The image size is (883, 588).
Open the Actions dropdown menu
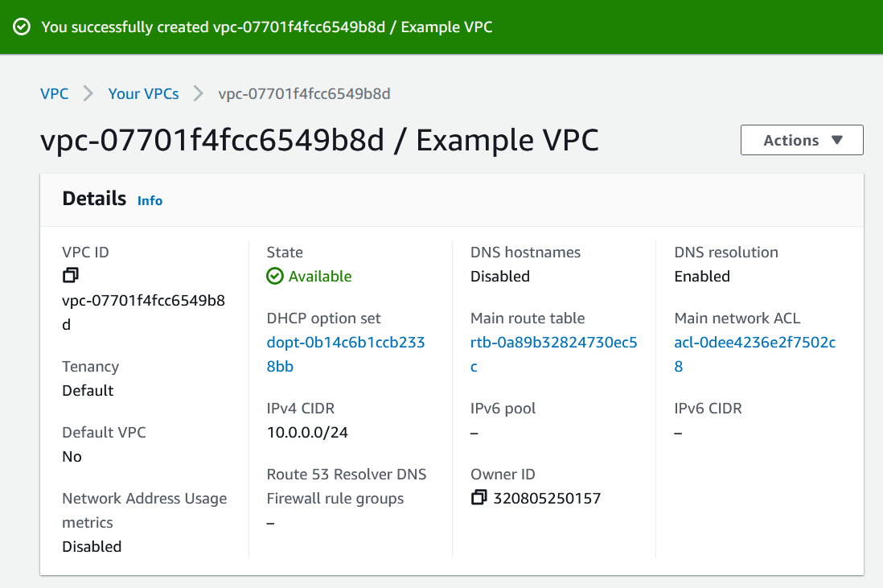click(x=801, y=139)
